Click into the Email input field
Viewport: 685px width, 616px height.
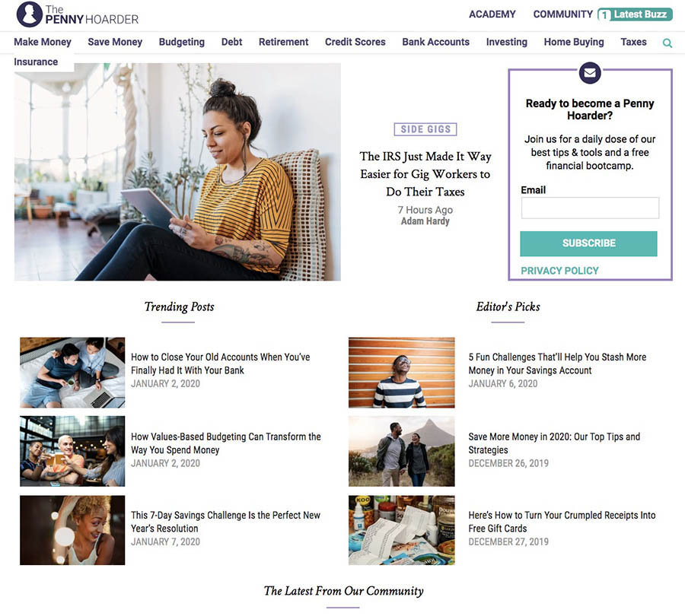pos(590,208)
